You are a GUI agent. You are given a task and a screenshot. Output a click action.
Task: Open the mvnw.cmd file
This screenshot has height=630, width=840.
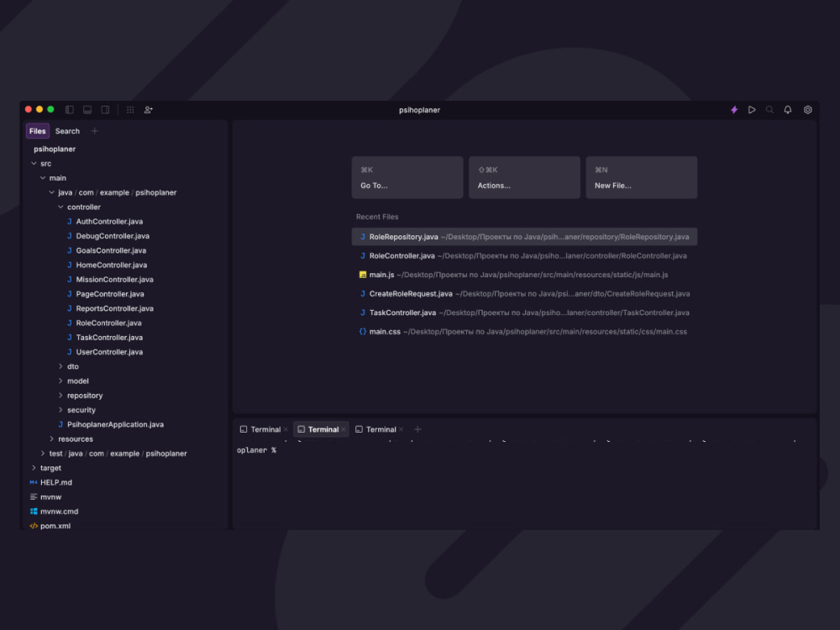coord(59,511)
